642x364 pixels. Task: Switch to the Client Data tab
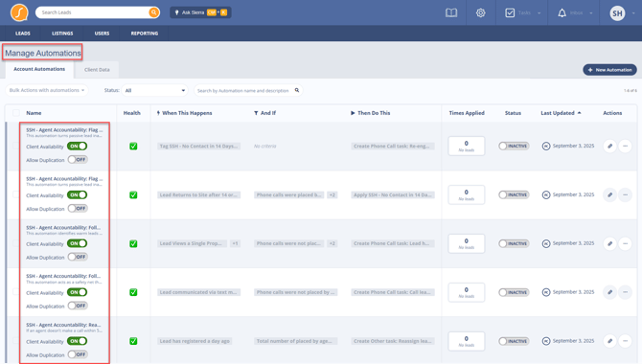(x=97, y=70)
